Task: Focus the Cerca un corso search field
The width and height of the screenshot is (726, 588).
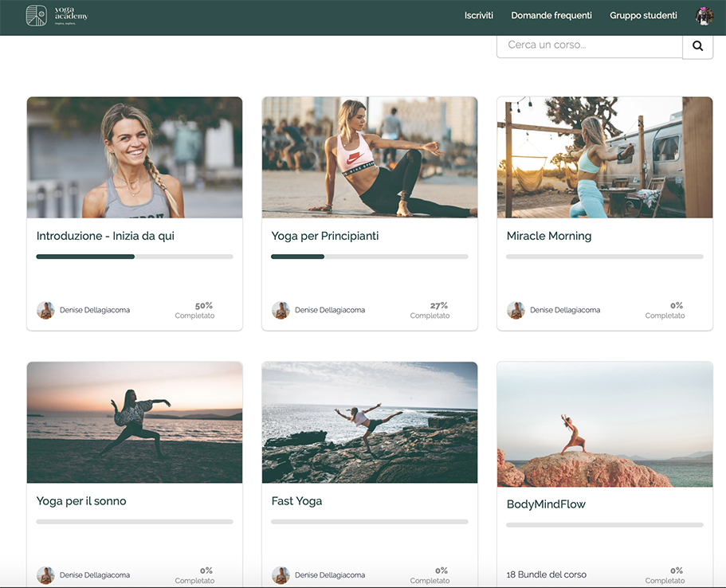Action: [589, 45]
